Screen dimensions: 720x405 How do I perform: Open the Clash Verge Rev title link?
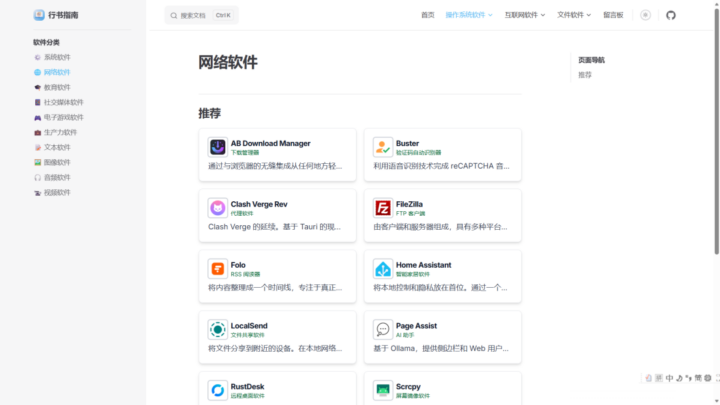pos(259,204)
